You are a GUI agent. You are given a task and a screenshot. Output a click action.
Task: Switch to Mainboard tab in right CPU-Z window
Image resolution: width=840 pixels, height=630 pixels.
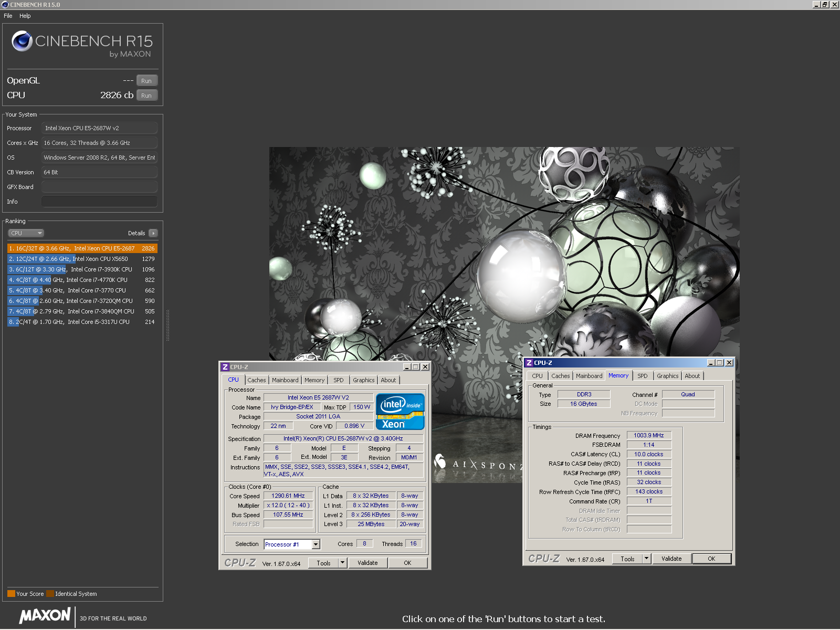pyautogui.click(x=589, y=376)
